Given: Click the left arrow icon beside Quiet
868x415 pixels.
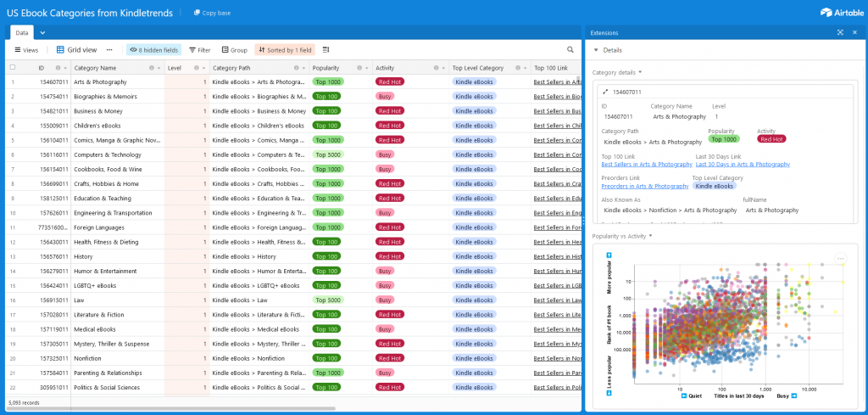Looking at the screenshot, I should pos(684,395).
